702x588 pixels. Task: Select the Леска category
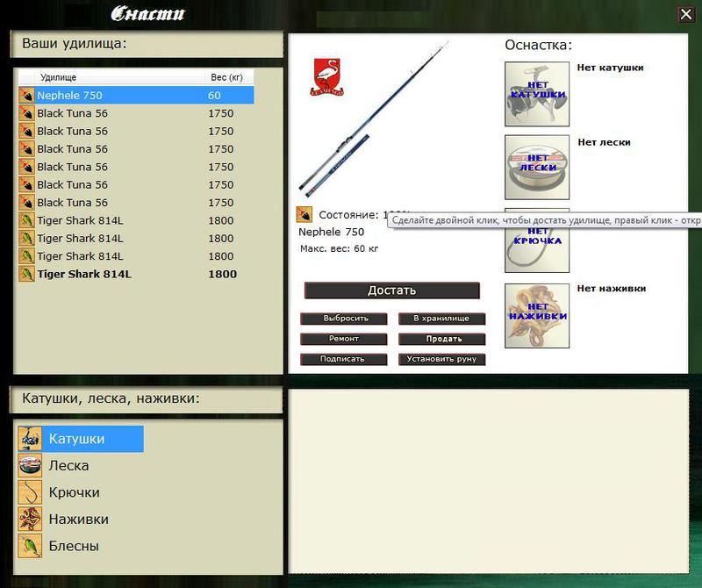[x=68, y=465]
